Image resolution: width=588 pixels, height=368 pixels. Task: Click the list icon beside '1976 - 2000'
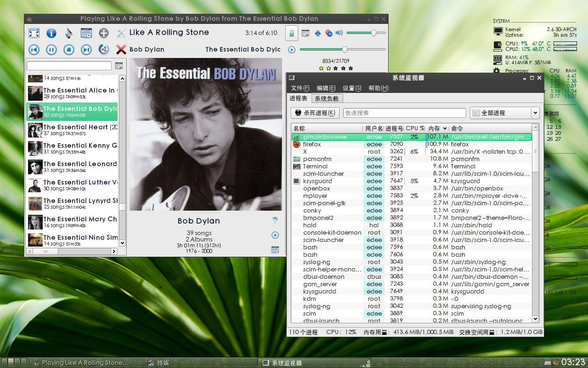coord(275,250)
